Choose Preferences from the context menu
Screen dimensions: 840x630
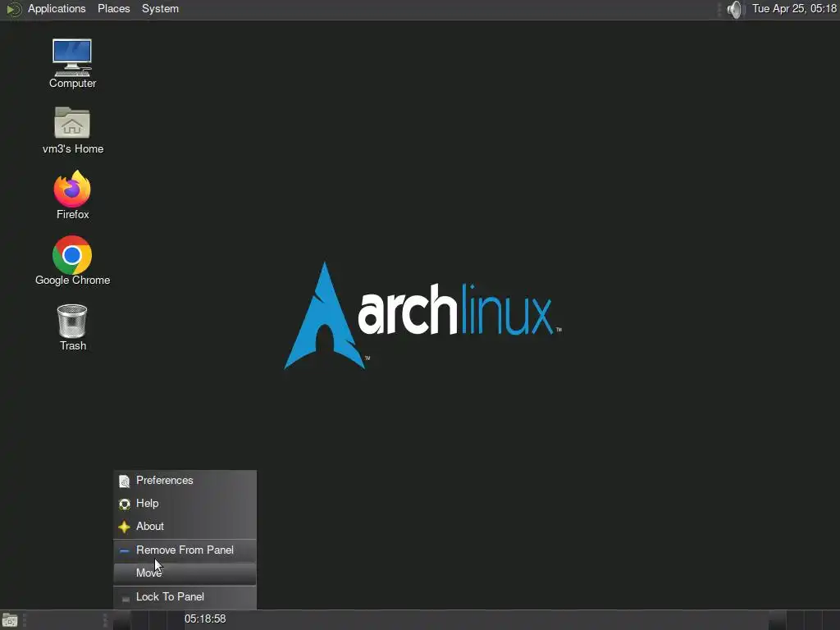coord(185,481)
